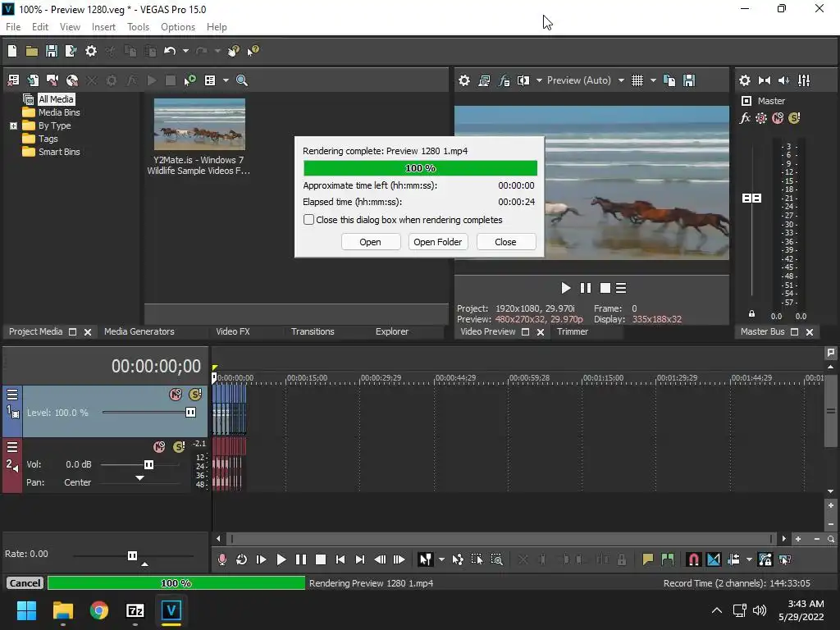Image resolution: width=840 pixels, height=630 pixels.
Task: Open the Insert menu
Action: [x=103, y=27]
